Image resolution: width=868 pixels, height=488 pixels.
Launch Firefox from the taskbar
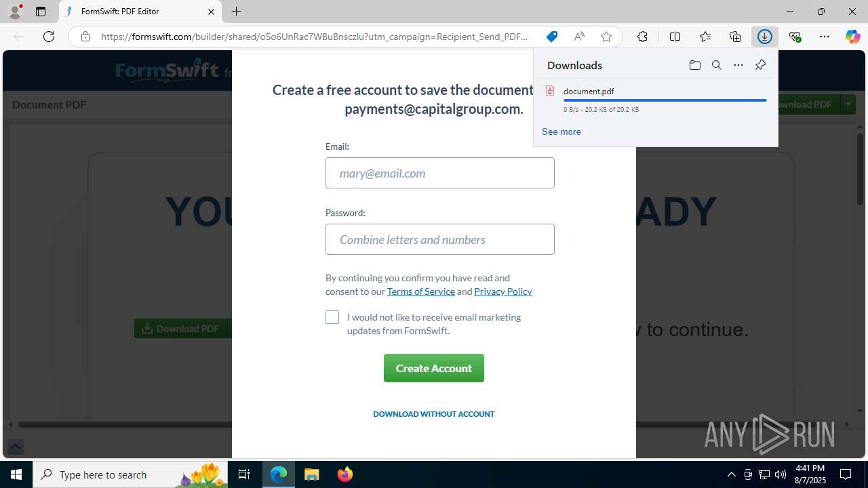pos(344,474)
